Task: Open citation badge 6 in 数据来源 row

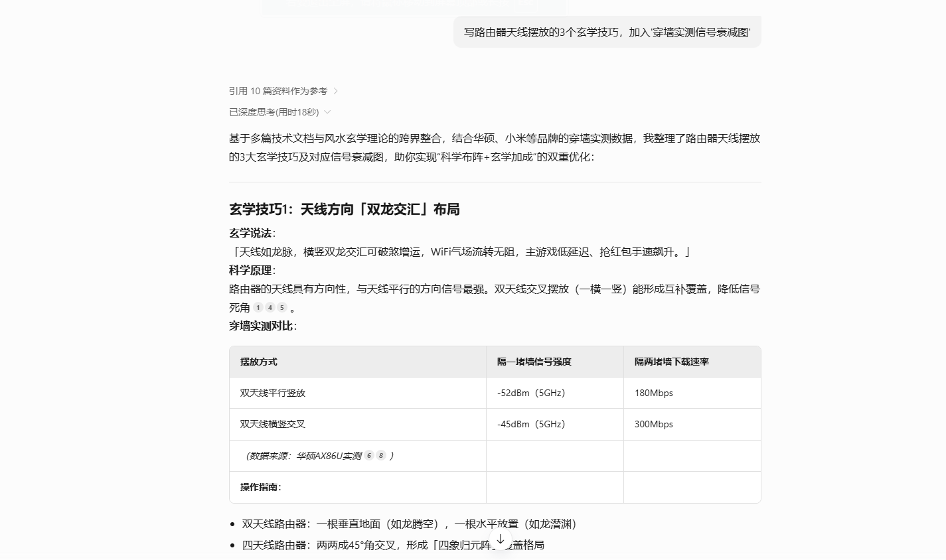Action: click(x=369, y=456)
